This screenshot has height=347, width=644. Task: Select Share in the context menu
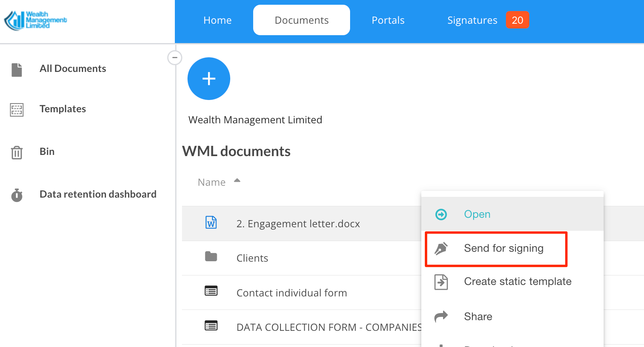(x=478, y=317)
